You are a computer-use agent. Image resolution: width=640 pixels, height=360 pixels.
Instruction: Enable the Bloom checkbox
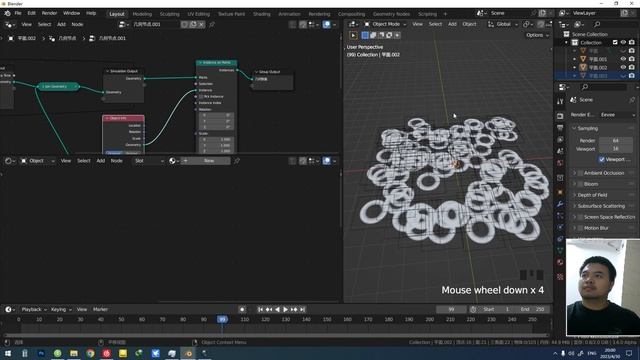[580, 184]
